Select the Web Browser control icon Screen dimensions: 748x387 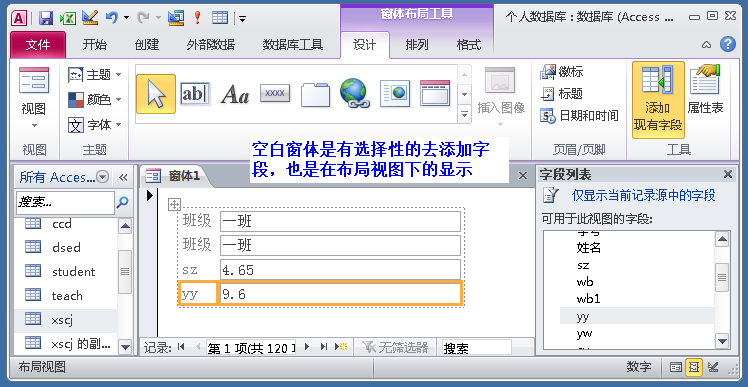[x=395, y=94]
